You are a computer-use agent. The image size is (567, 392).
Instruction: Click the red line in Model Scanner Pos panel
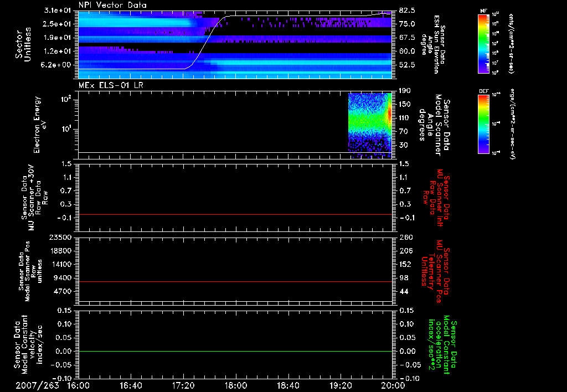[235, 281]
